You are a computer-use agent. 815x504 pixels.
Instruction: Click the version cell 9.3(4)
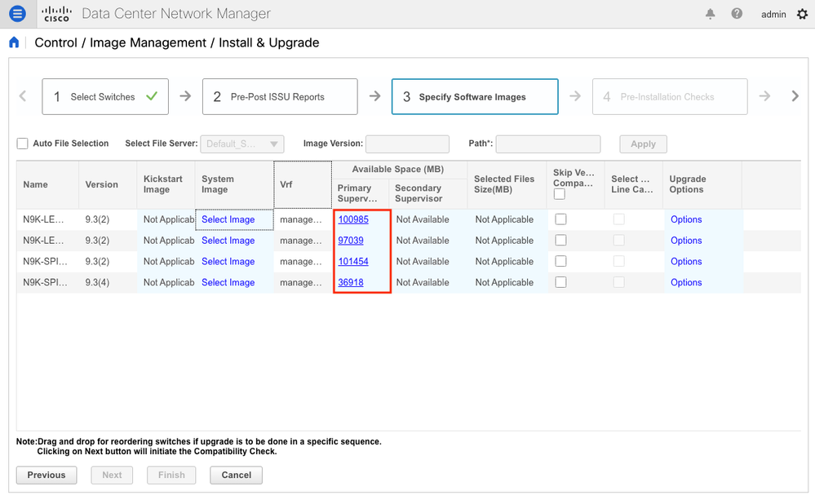click(97, 282)
